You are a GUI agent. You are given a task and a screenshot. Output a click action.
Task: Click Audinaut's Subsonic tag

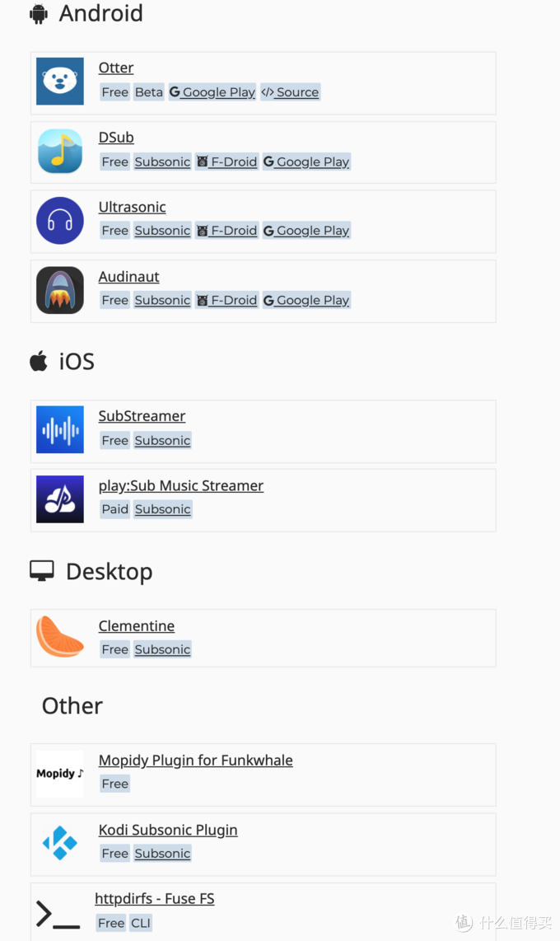pos(162,300)
